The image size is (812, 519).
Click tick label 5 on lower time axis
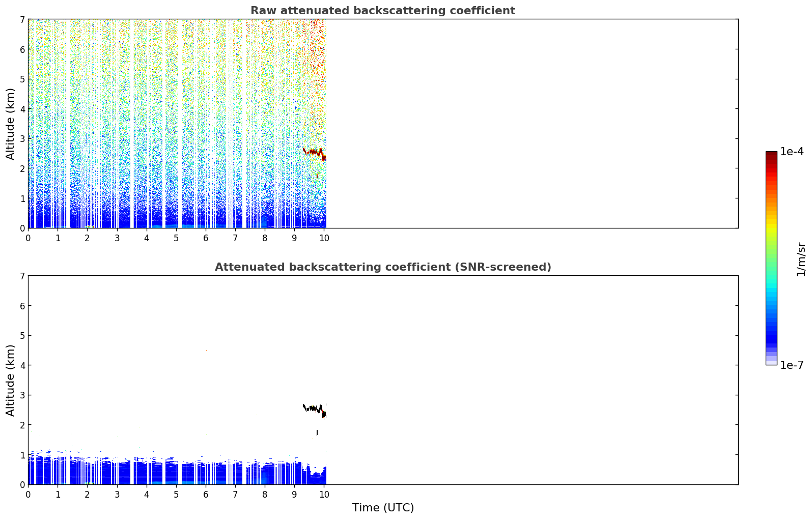tap(176, 494)
